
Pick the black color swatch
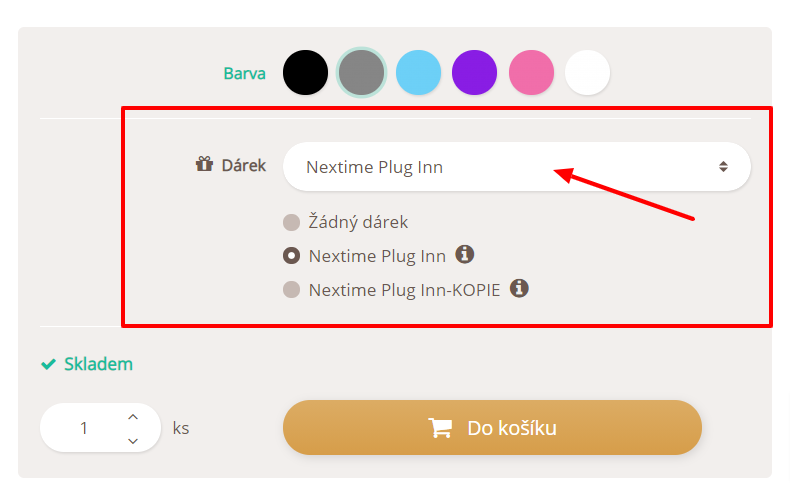pyautogui.click(x=305, y=73)
